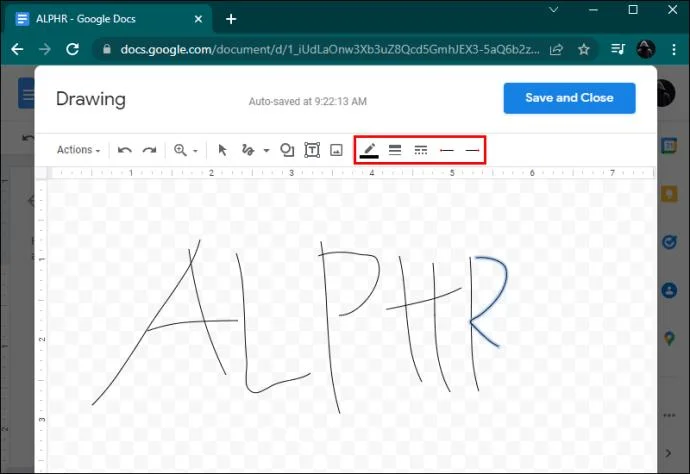
Task: Open the tab search chevron
Action: (554, 9)
